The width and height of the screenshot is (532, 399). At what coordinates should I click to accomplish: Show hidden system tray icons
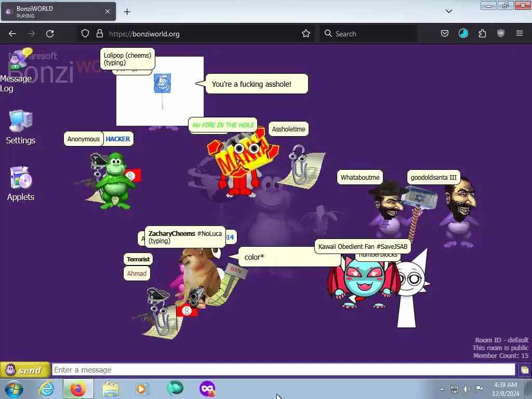442,389
